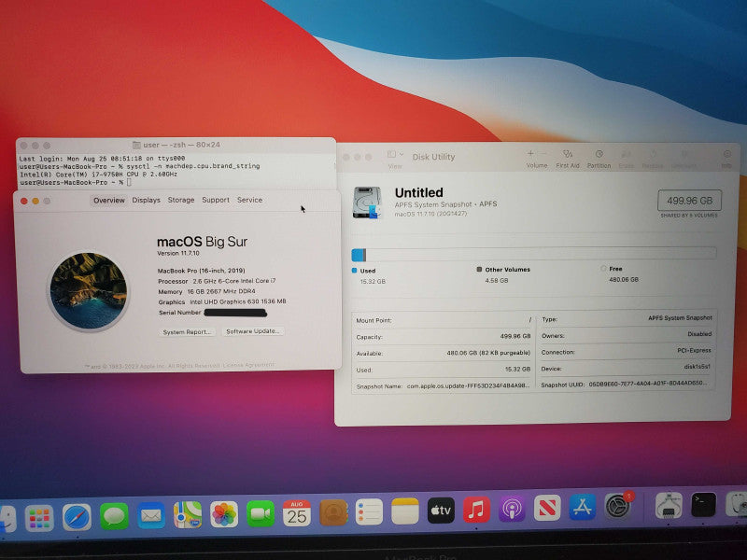Screen dimensions: 747x560
Task: Click the Restore toolbar icon in Disk Utility
Action: (653, 155)
